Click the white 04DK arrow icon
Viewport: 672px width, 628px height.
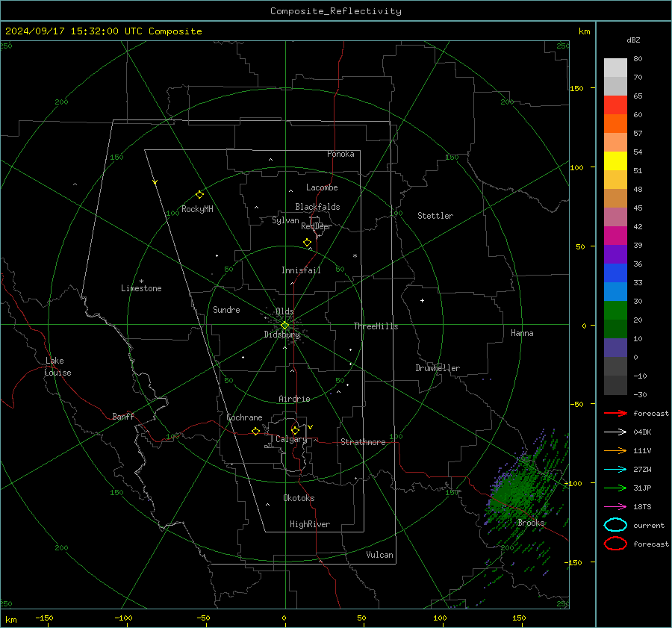point(615,432)
